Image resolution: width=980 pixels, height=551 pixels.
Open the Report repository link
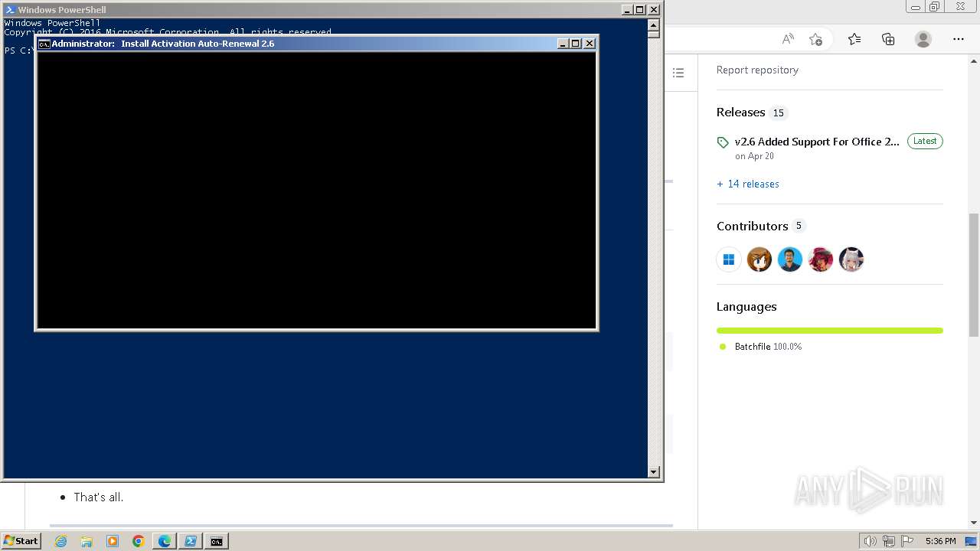click(x=757, y=70)
